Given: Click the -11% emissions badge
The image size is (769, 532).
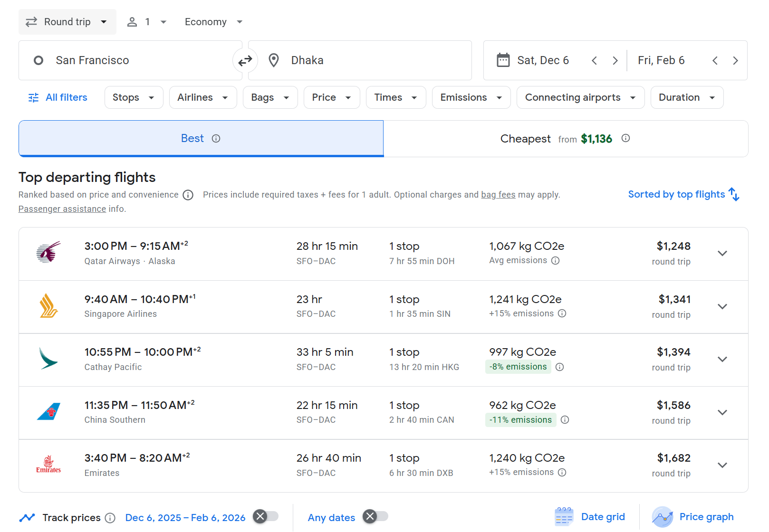Looking at the screenshot, I should click(521, 420).
